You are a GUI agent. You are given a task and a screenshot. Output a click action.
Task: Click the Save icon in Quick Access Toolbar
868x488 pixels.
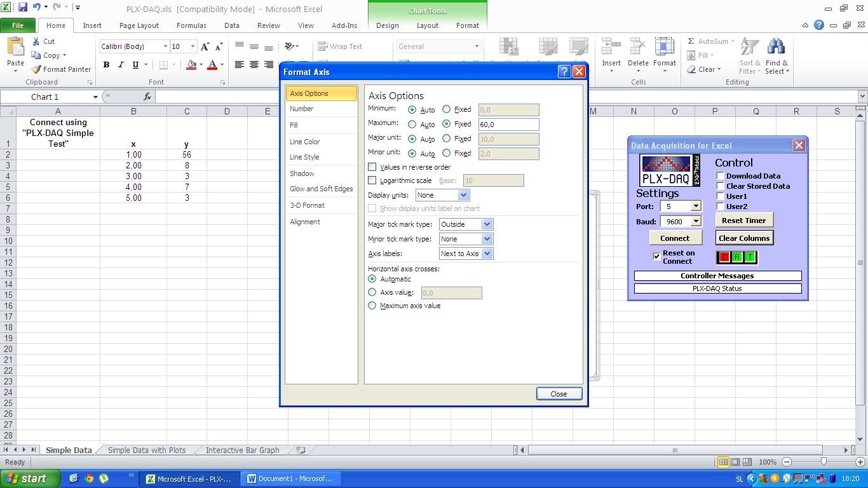click(23, 8)
